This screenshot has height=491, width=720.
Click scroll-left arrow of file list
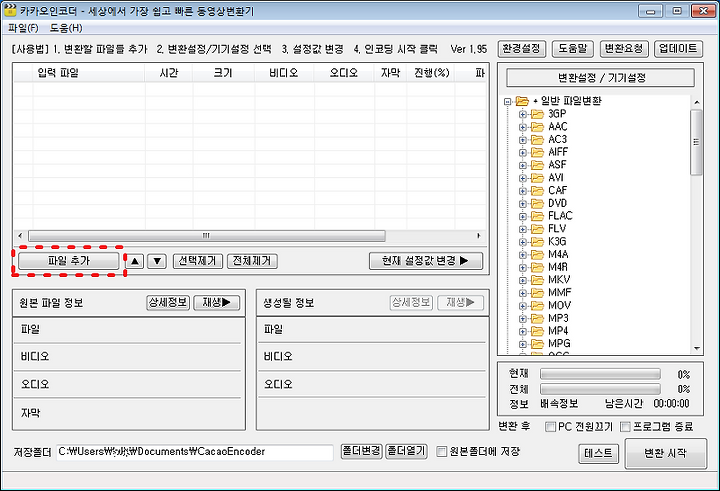[x=20, y=236]
